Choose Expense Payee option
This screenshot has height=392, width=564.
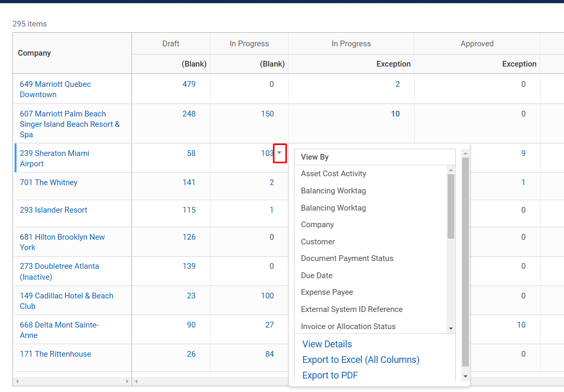tap(327, 292)
